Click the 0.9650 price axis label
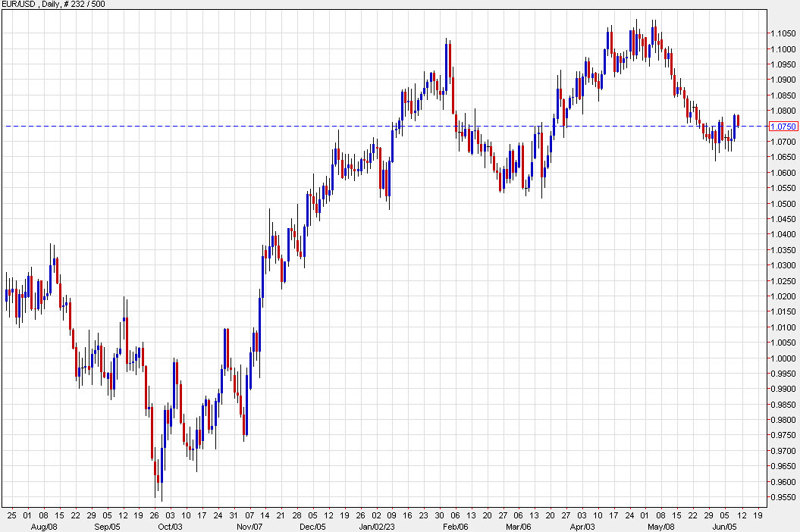 tap(783, 466)
